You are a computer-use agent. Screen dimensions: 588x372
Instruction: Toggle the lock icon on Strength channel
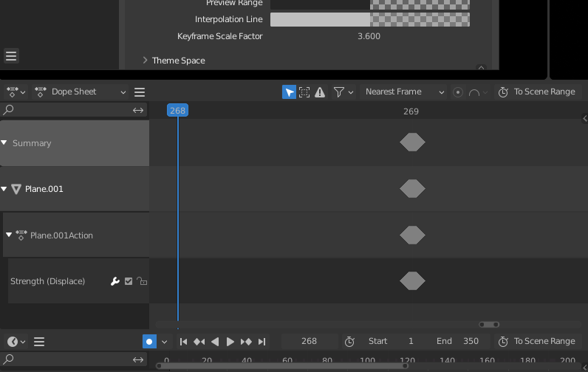[x=142, y=281]
